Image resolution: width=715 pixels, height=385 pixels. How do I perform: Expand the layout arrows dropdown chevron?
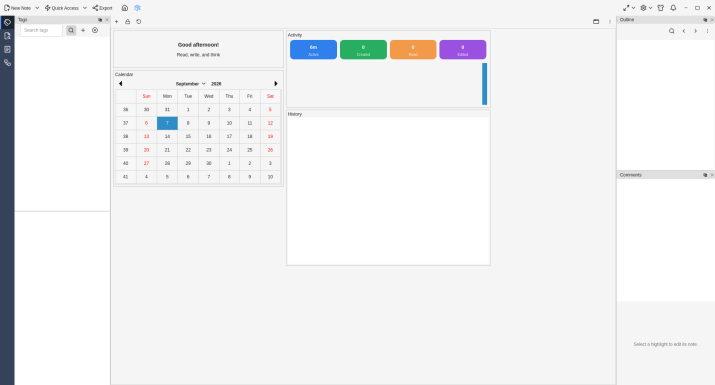tap(633, 8)
